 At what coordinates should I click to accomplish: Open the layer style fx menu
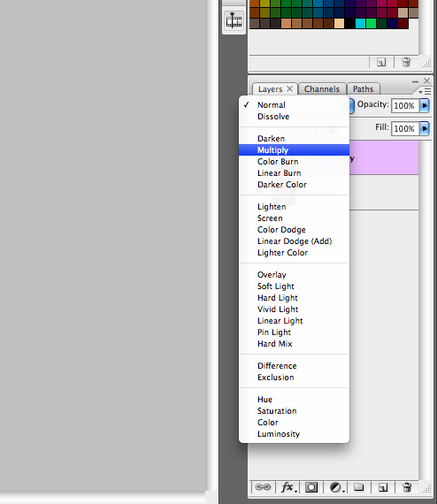click(287, 487)
